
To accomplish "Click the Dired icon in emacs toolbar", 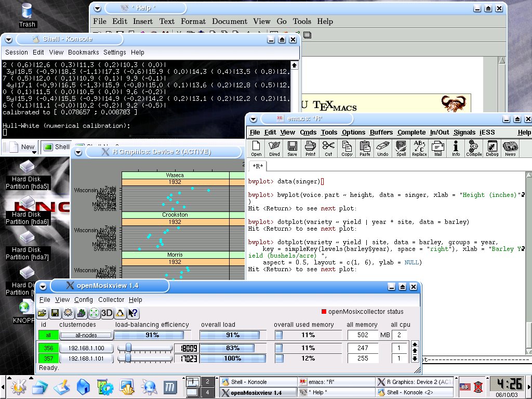I will click(x=274, y=148).
